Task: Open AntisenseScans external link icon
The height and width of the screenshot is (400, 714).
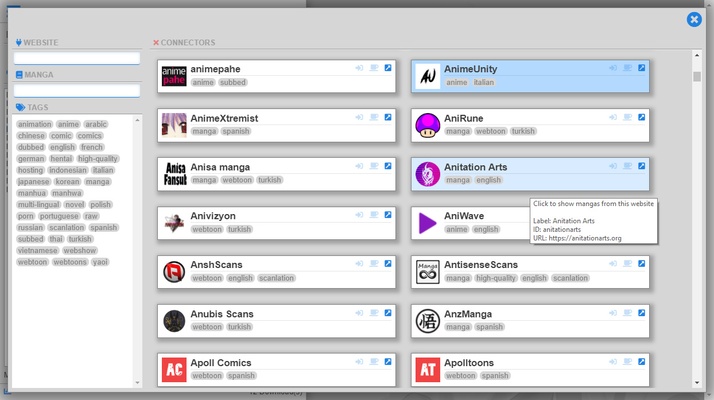Action: coord(642,263)
